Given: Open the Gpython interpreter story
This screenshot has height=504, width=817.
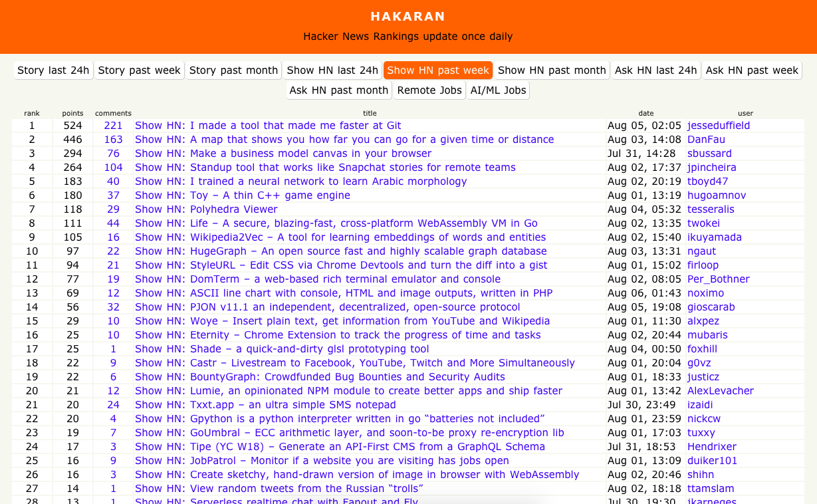Looking at the screenshot, I should tap(339, 418).
